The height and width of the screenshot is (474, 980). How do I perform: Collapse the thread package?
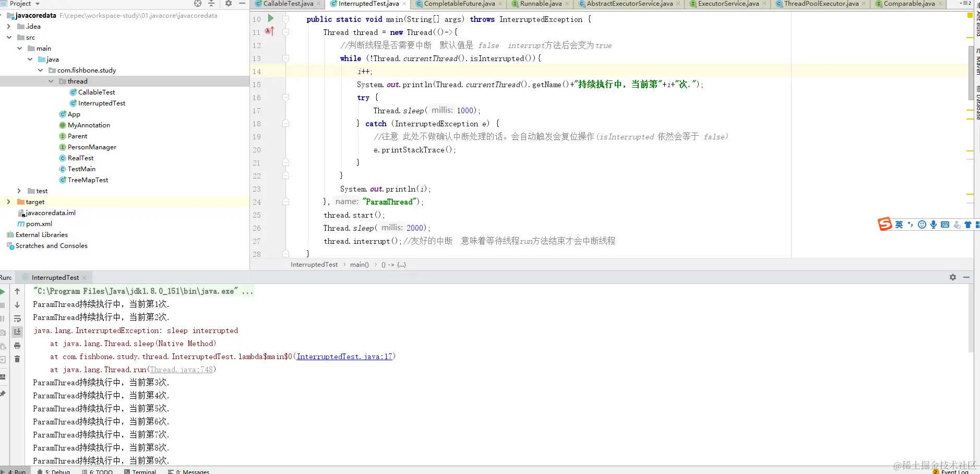point(51,81)
